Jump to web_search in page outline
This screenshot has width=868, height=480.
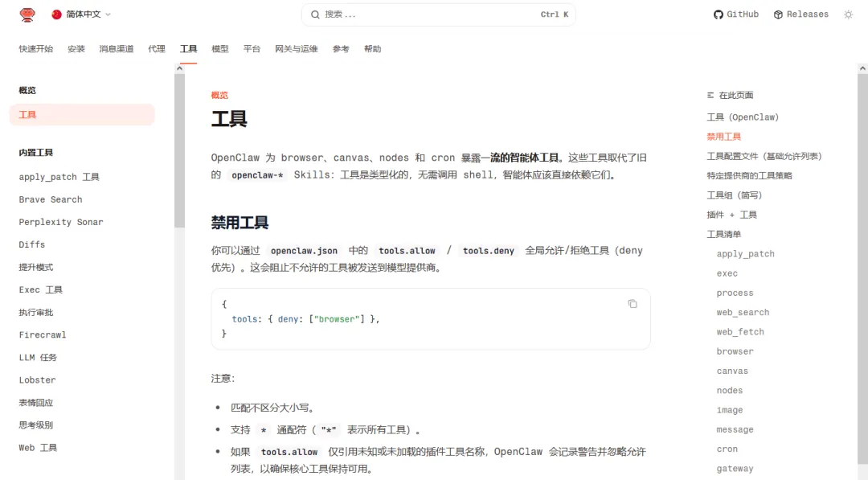coord(743,312)
